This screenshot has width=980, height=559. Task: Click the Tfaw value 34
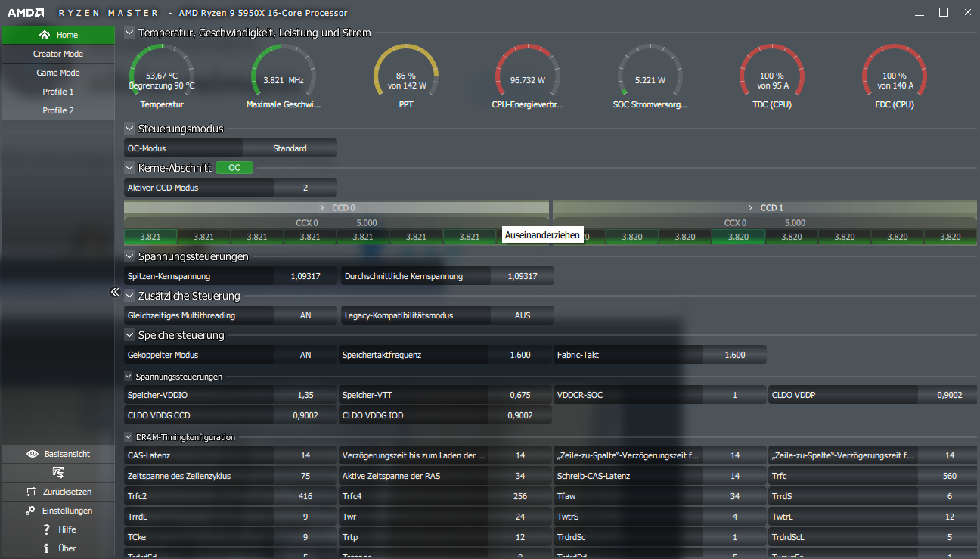coord(735,496)
